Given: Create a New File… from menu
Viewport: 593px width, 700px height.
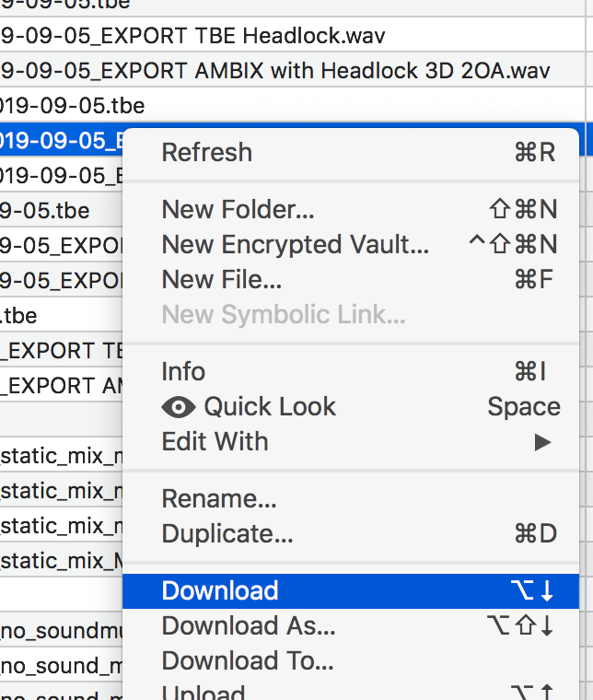Looking at the screenshot, I should coord(221,279).
